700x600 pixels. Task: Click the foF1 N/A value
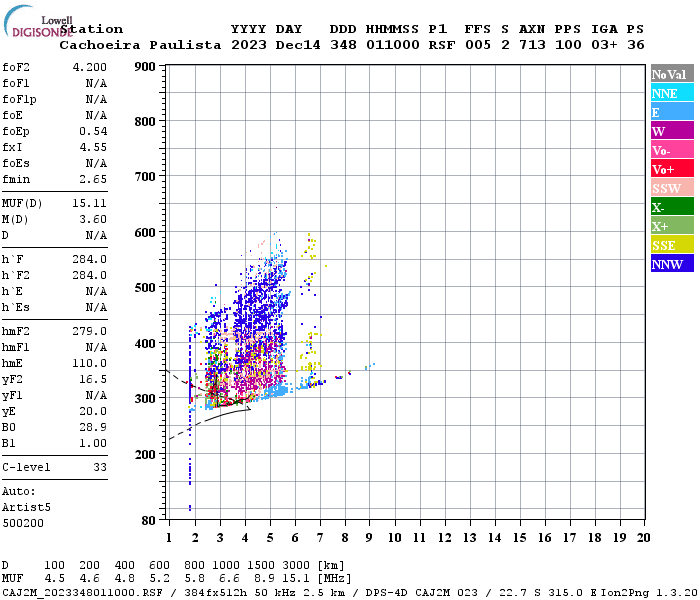[96, 83]
